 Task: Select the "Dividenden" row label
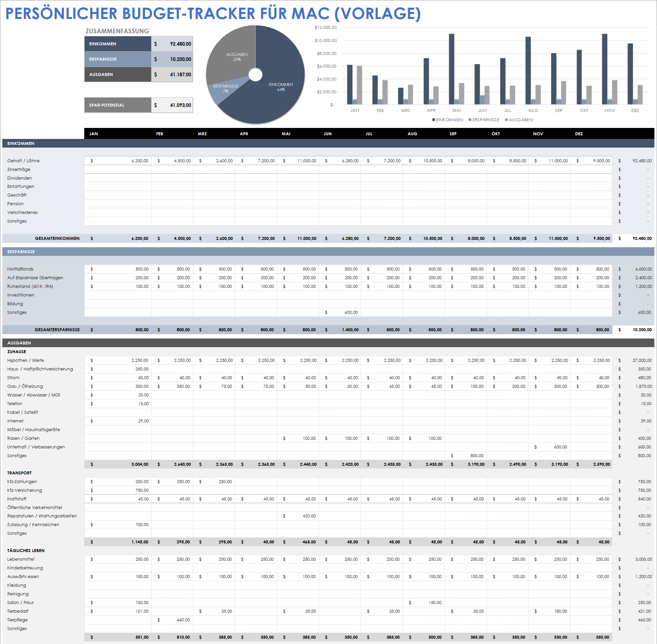[x=20, y=178]
